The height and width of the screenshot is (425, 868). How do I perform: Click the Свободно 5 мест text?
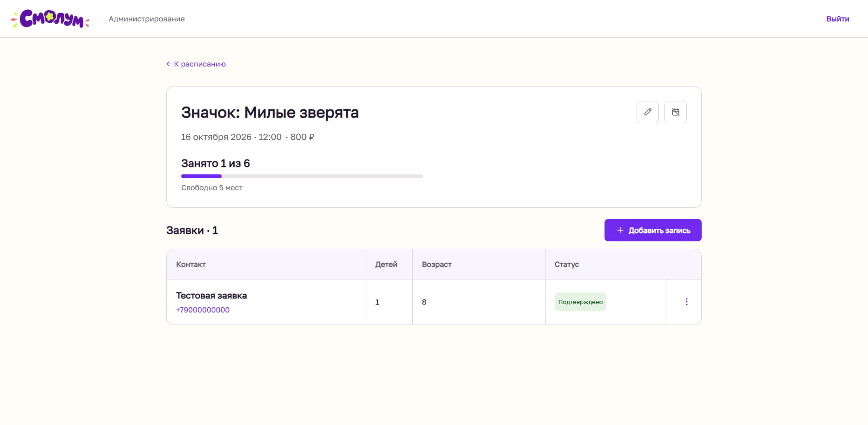pos(212,188)
